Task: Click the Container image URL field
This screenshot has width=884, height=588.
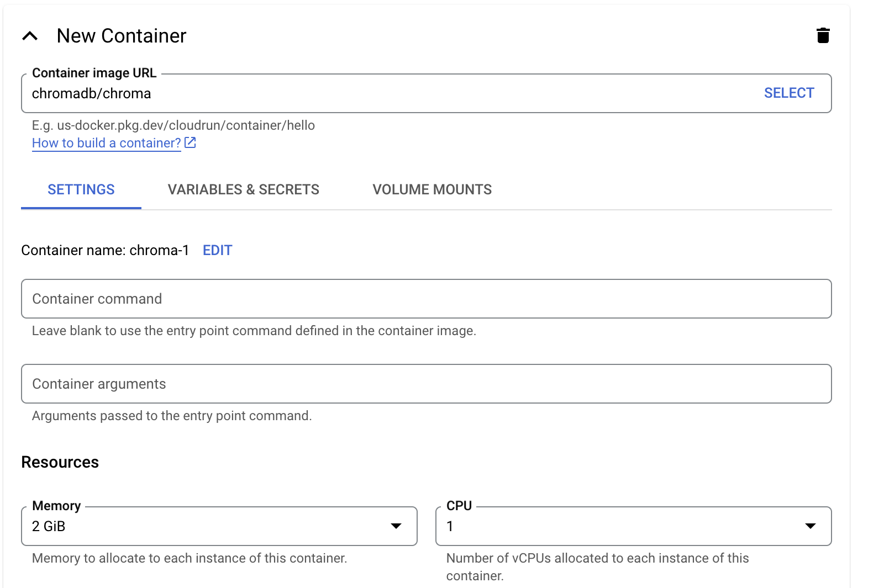Action: coord(387,93)
